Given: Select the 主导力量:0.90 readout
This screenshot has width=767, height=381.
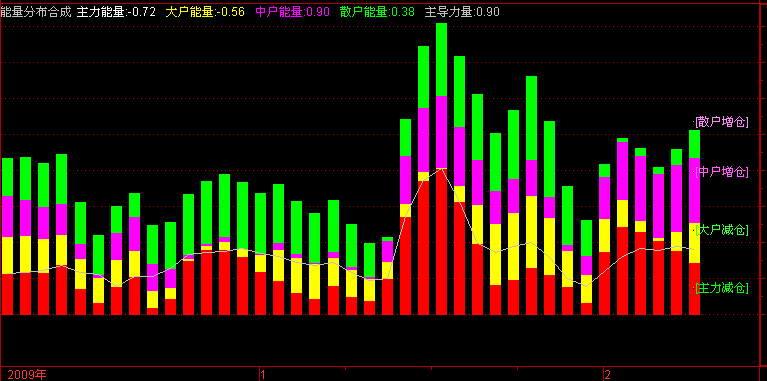Looking at the screenshot, I should pos(462,12).
